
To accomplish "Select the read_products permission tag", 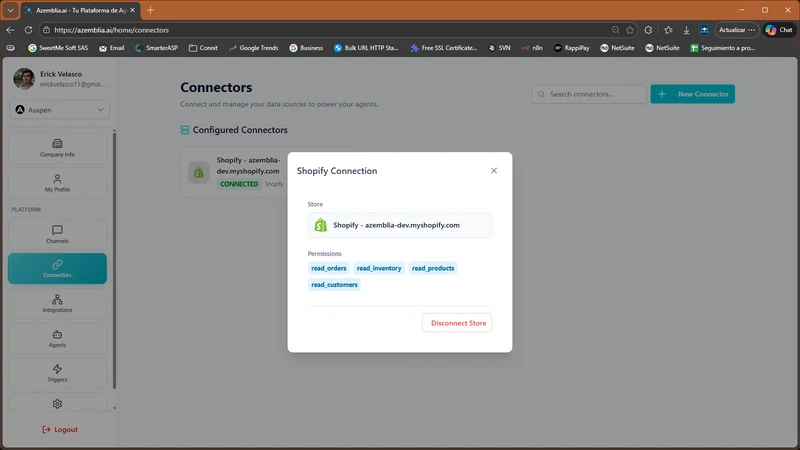I will [x=433, y=268].
